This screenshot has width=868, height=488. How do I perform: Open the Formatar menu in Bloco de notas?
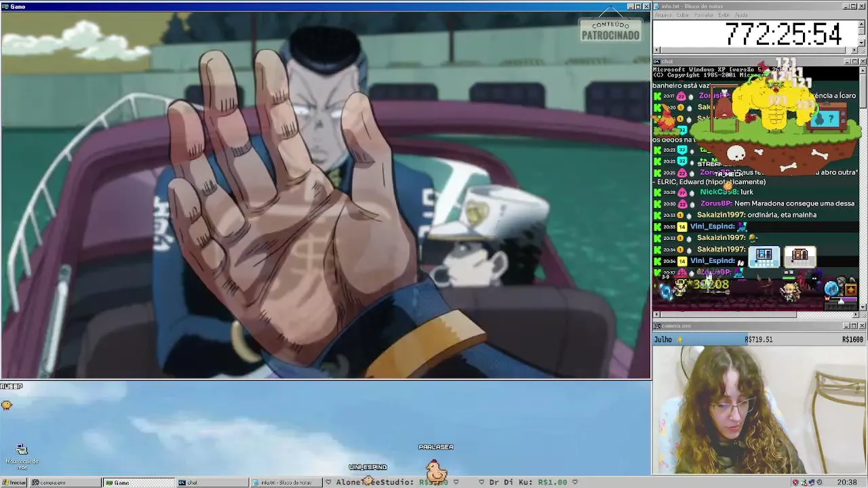click(704, 15)
